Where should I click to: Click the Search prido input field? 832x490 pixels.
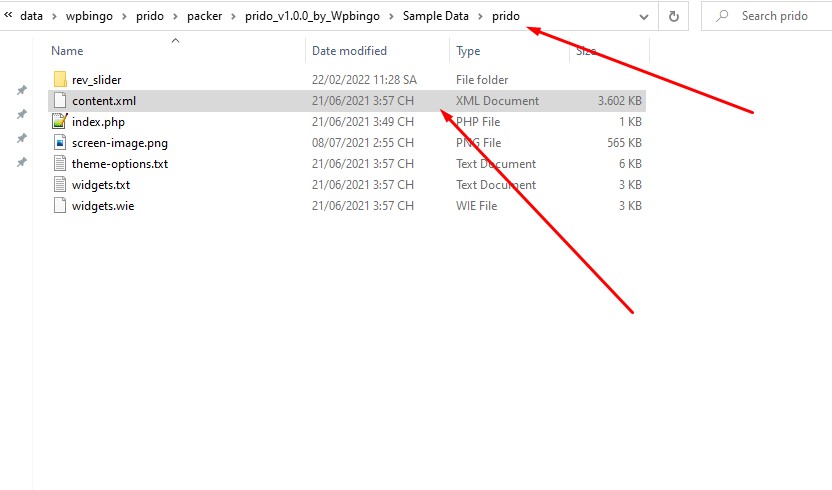click(x=774, y=16)
